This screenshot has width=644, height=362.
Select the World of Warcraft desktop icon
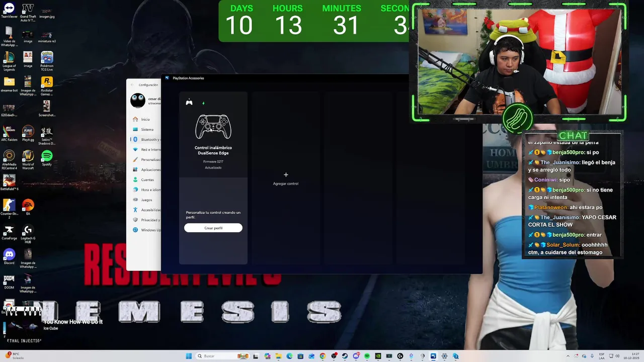[x=28, y=160]
